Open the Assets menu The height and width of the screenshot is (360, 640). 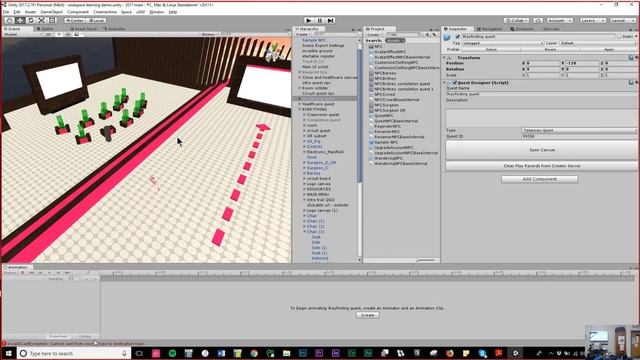click(30, 12)
